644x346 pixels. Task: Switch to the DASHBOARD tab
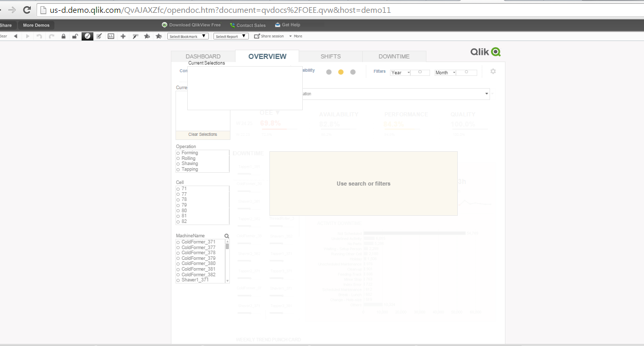(203, 56)
